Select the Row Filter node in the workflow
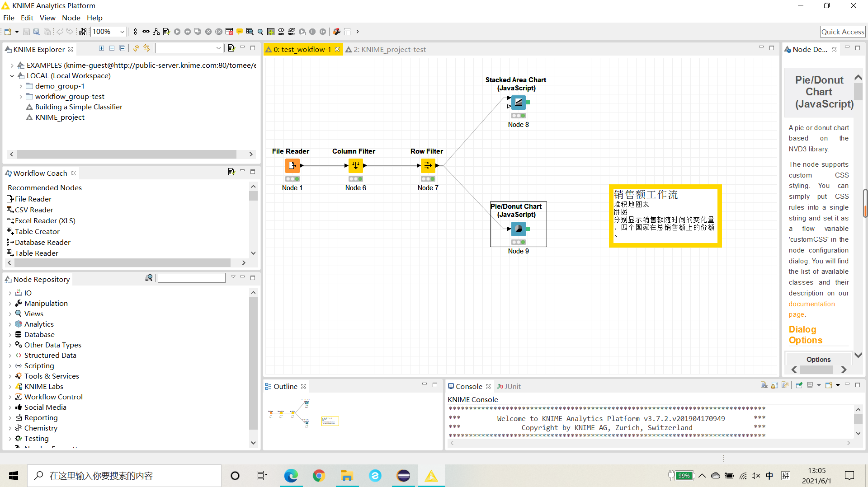868x487 pixels. pyautogui.click(x=428, y=165)
